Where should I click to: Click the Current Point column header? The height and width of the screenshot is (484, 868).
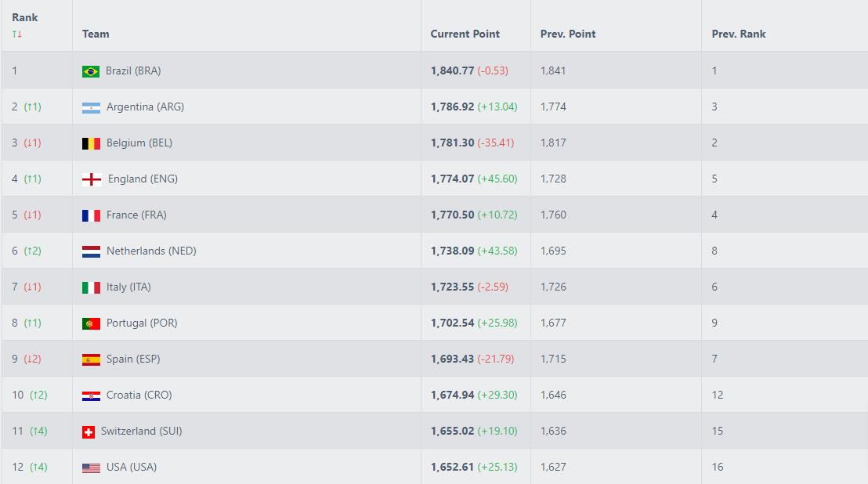tap(465, 34)
